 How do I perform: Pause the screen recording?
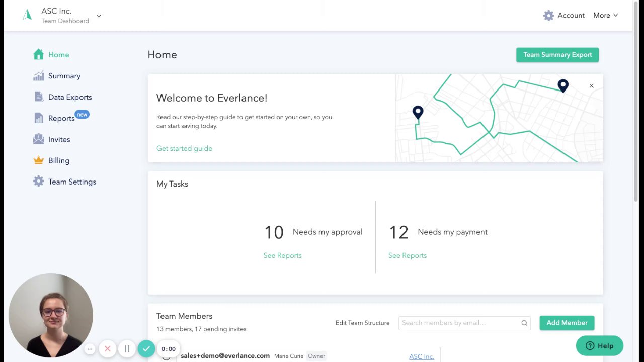click(127, 348)
